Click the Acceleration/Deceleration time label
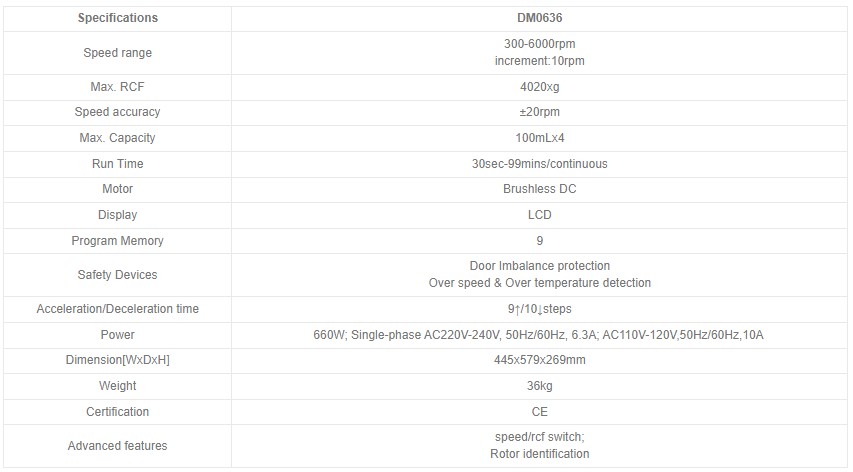This screenshot has height=472, width=853. pyautogui.click(x=117, y=309)
